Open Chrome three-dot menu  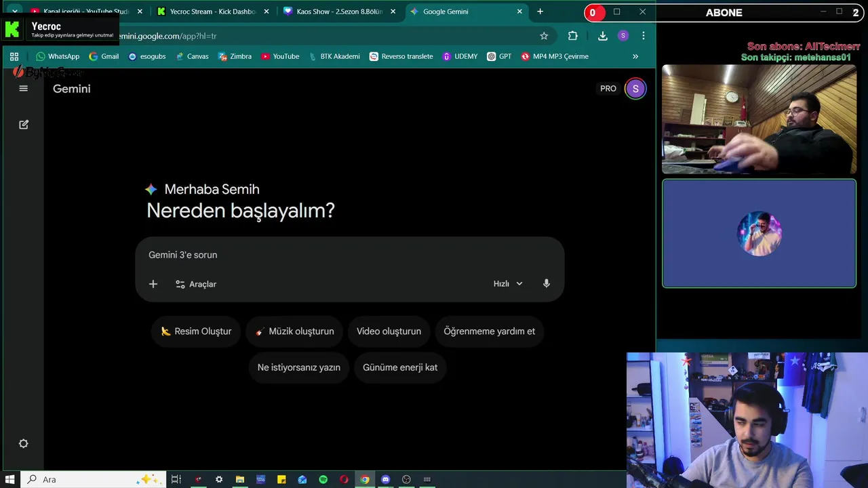(x=644, y=36)
